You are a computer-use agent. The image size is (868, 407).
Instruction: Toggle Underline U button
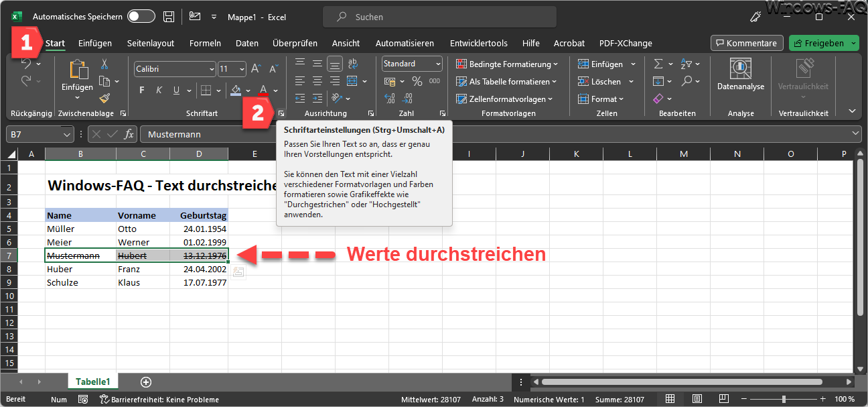coord(176,90)
